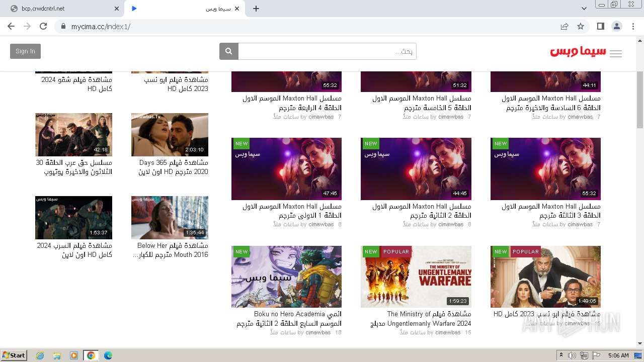Click the magnifier search button
Viewport: 644px width, 362px height.
point(229,51)
